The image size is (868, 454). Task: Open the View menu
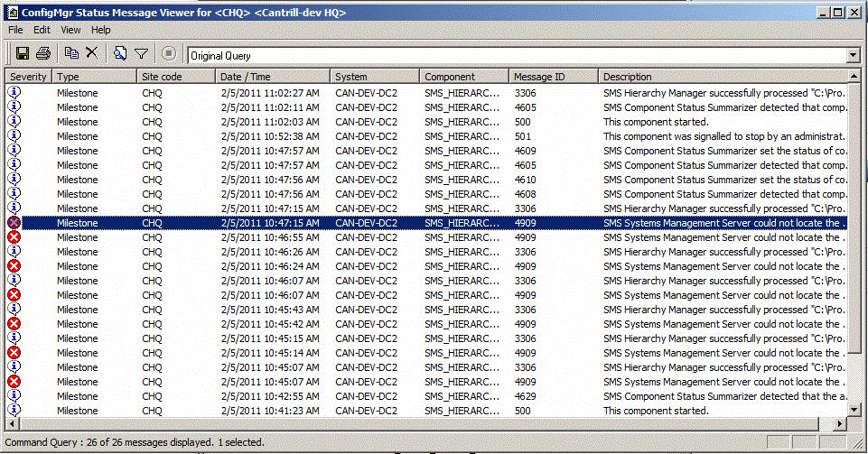click(x=70, y=30)
